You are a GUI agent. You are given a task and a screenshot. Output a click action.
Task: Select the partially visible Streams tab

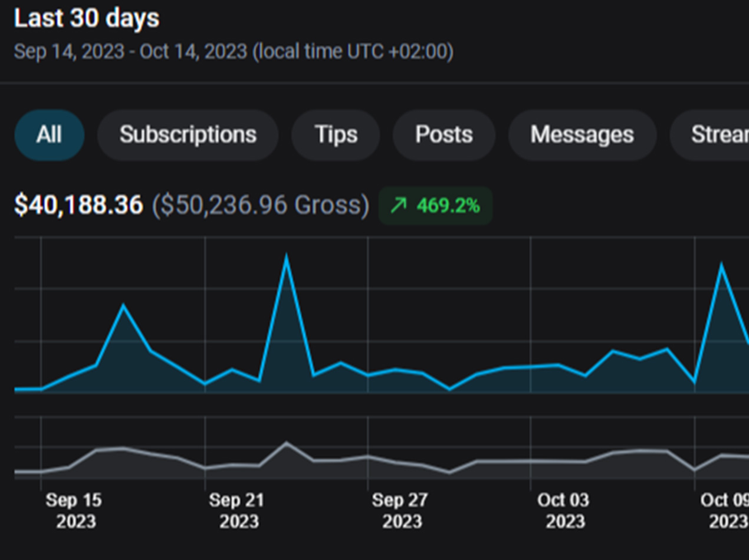click(717, 135)
